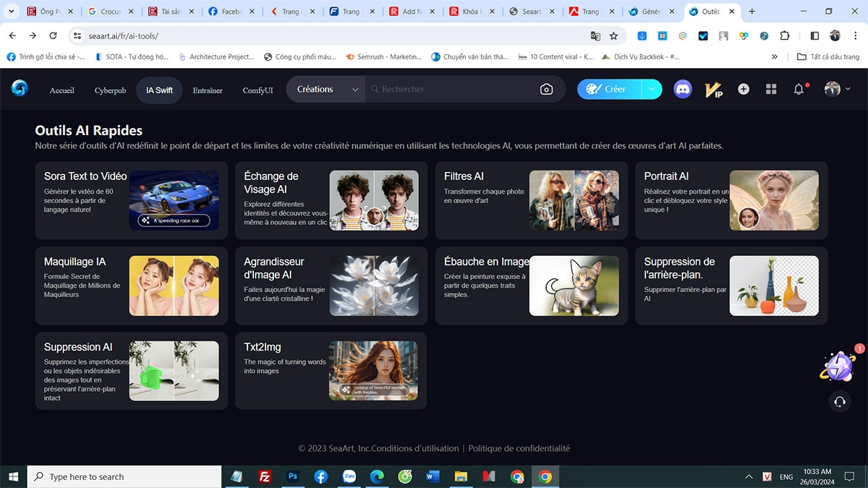Open image search camera icon

547,89
